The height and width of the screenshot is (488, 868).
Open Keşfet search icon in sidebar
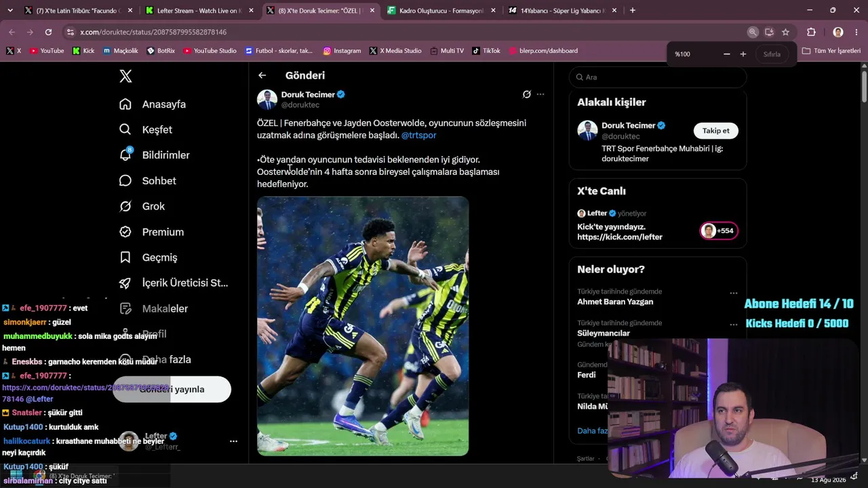[125, 129]
